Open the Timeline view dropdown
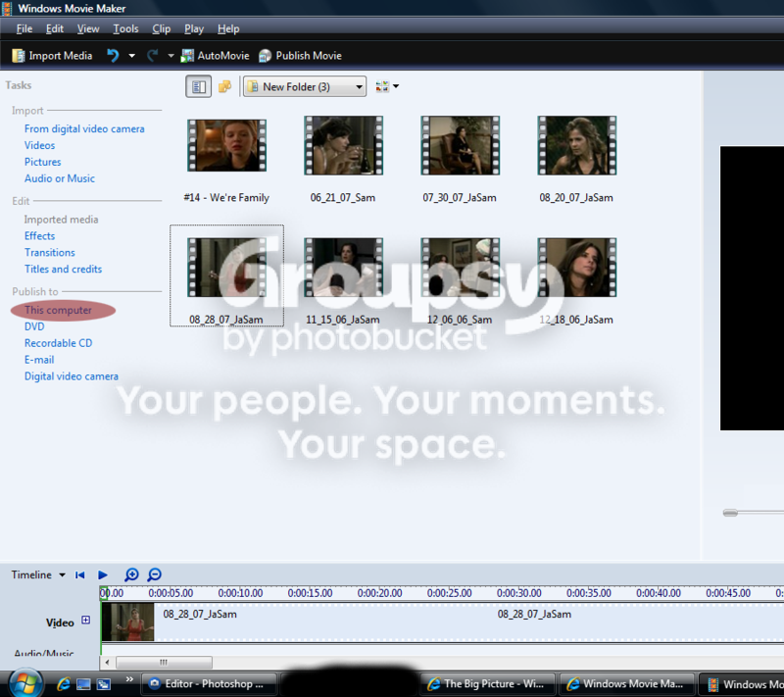The height and width of the screenshot is (697, 784). point(38,575)
